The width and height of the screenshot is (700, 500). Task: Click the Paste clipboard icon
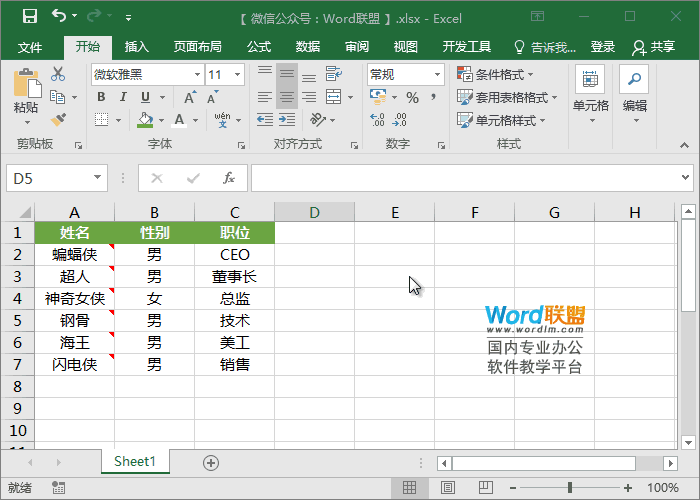pos(26,83)
